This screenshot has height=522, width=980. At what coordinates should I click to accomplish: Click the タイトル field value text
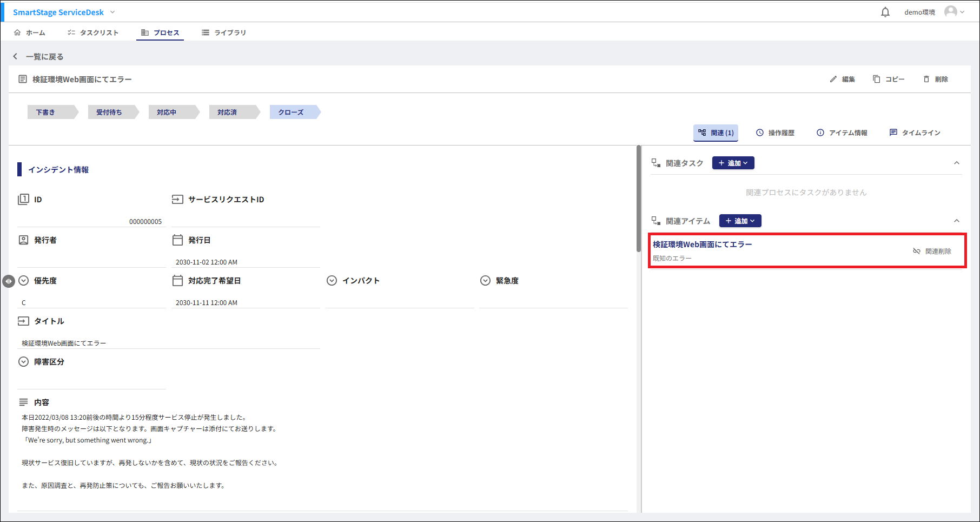tap(64, 343)
